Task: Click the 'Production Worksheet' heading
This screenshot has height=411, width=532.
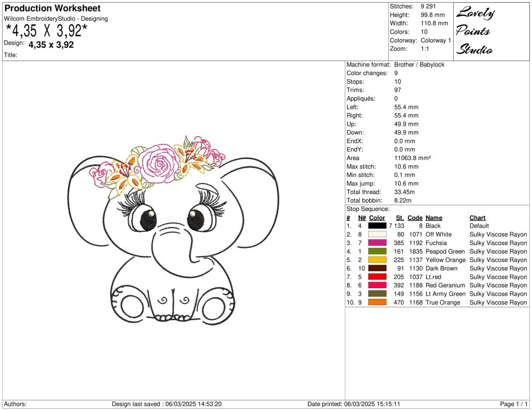Action: click(52, 8)
